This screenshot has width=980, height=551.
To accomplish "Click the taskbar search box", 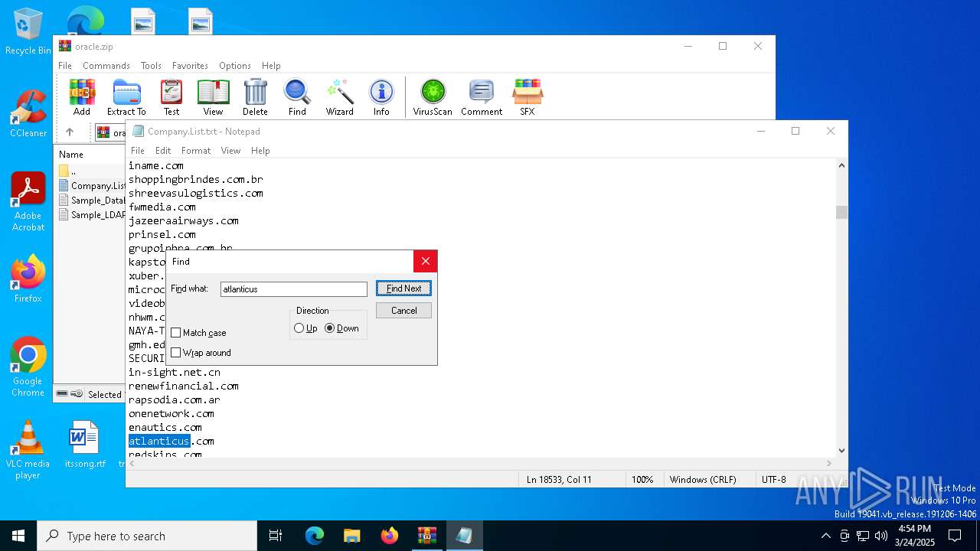I will (147, 536).
